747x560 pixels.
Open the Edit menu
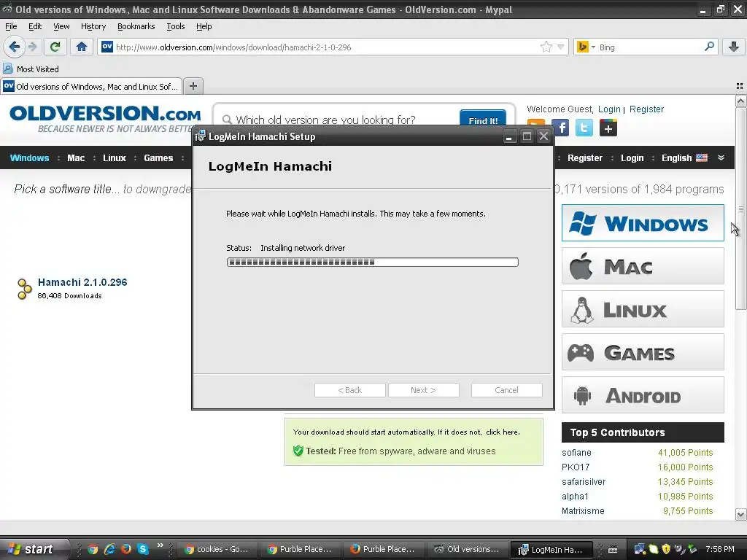35,26
